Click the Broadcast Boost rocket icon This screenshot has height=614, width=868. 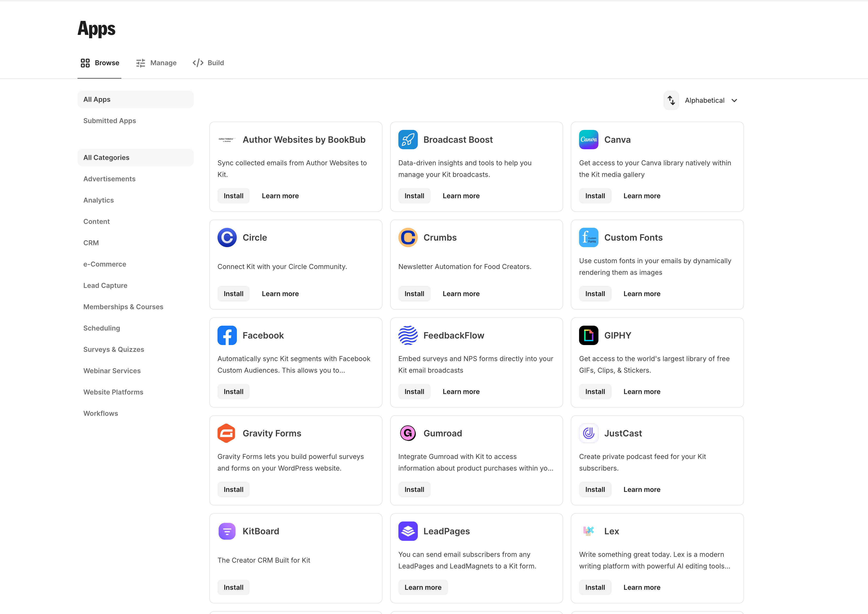[408, 140]
